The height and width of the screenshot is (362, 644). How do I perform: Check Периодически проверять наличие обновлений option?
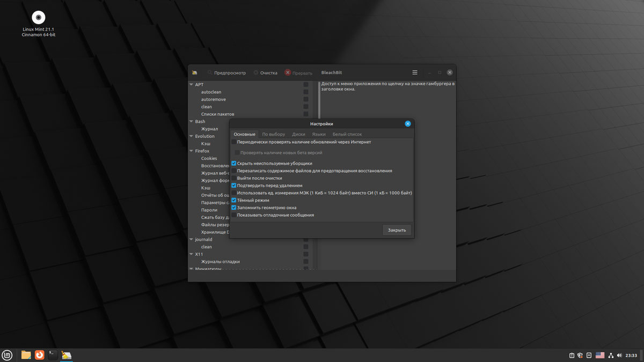[x=234, y=142]
